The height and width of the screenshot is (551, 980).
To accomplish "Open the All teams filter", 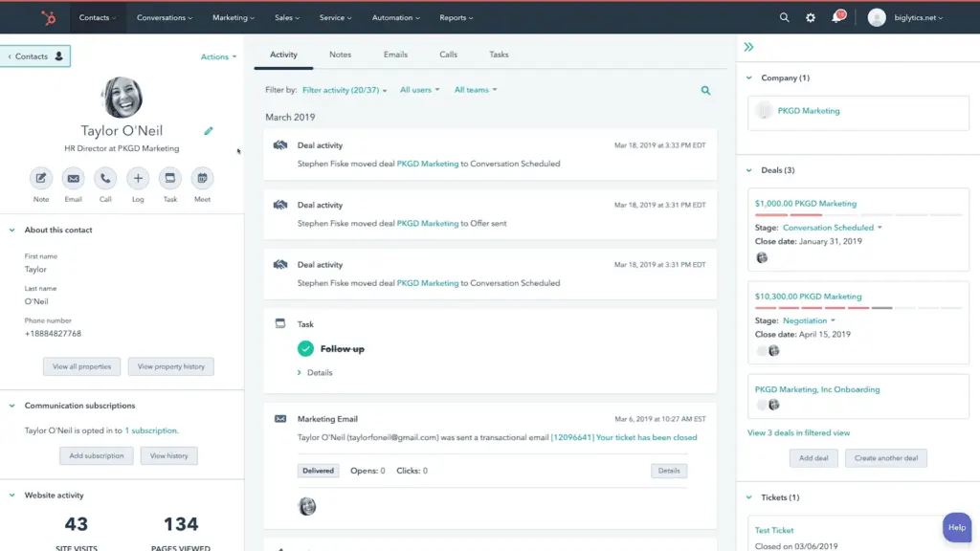I will [475, 90].
